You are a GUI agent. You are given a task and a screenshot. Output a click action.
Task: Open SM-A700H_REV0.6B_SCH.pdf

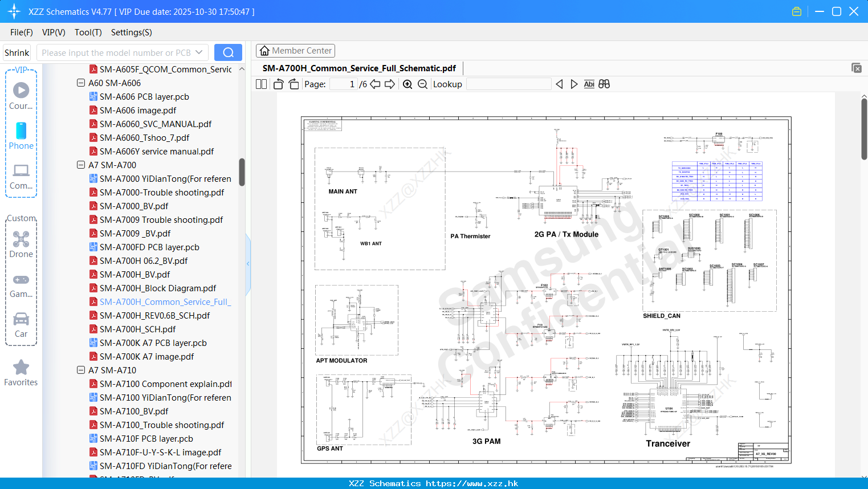pyautogui.click(x=154, y=315)
